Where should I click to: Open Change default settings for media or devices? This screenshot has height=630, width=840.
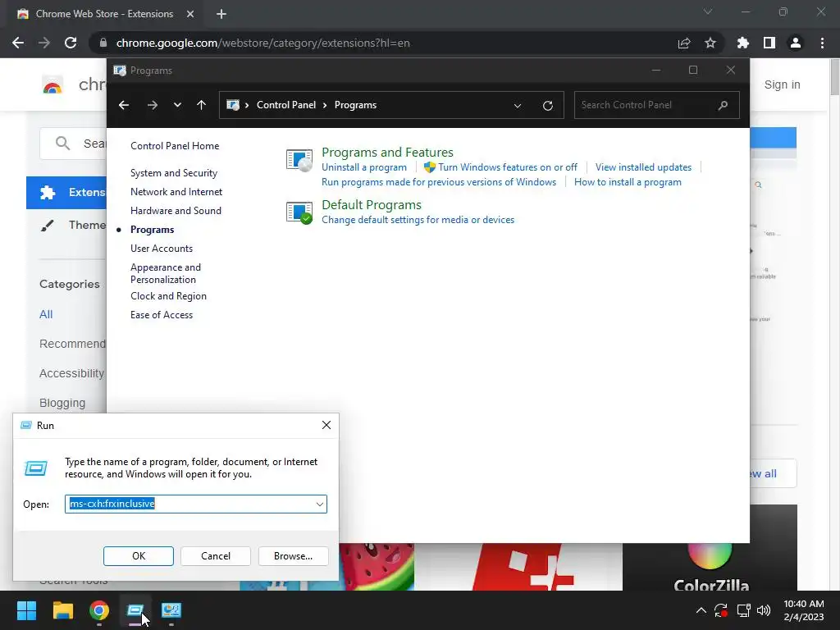[418, 220]
